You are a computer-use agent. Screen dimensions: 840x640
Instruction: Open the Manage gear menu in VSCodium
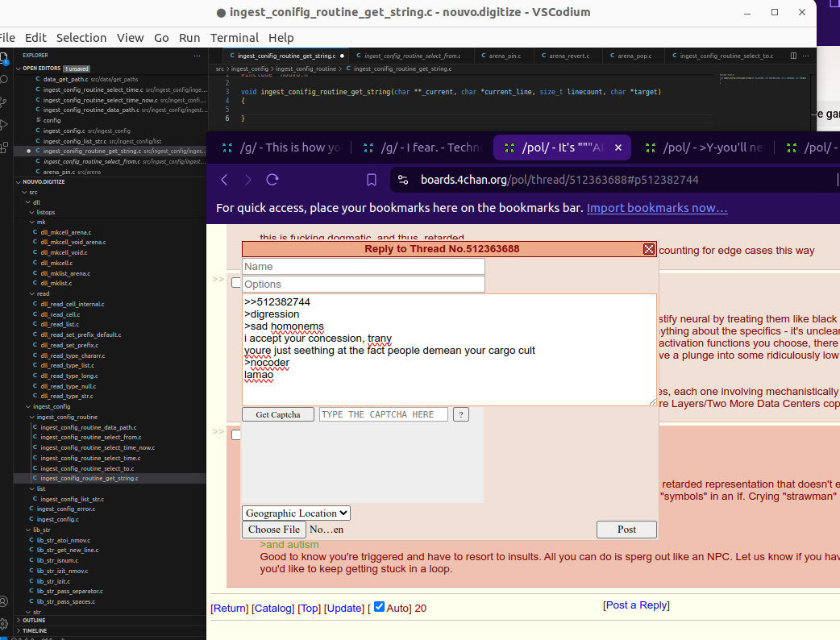coord(4,623)
